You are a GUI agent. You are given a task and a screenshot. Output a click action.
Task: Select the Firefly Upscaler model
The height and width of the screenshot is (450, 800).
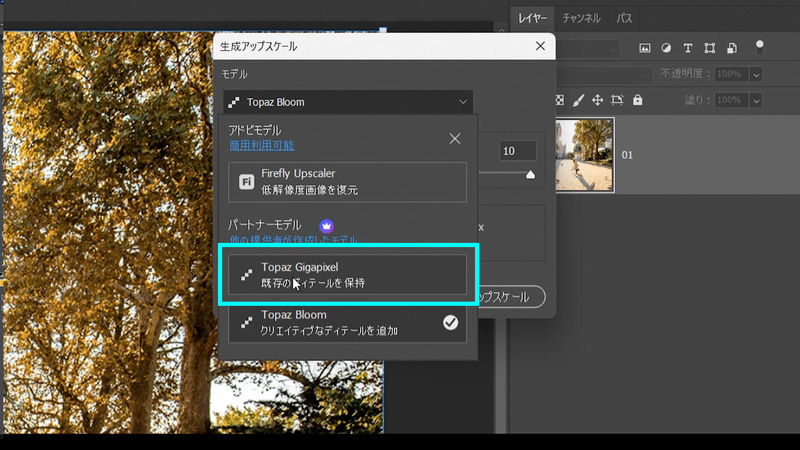[347, 182]
